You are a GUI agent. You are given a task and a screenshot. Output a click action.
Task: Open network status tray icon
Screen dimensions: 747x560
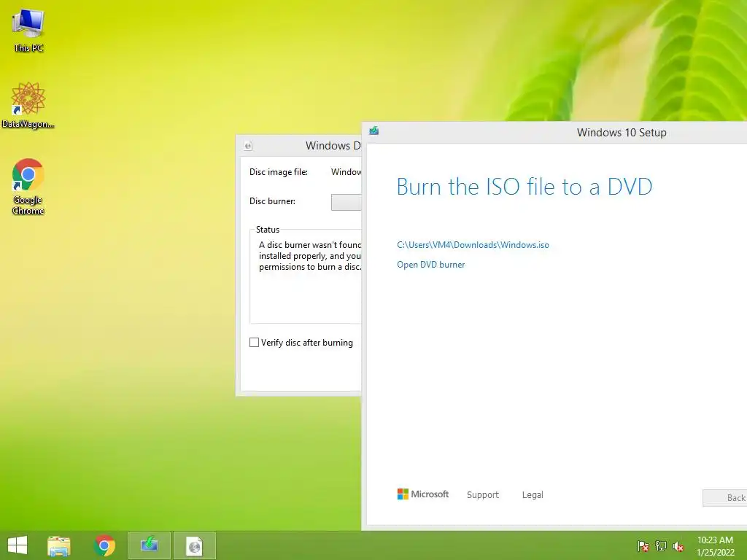[661, 546]
